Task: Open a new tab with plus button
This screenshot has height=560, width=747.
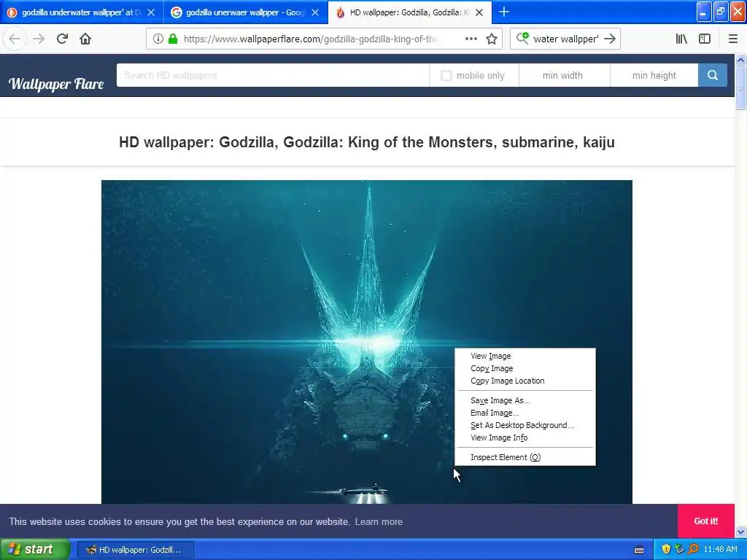Action: tap(504, 12)
